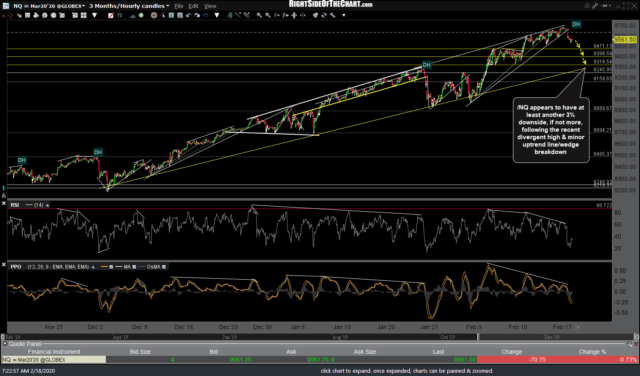The image size is (640, 376).
Task: Toggle the PPO OsMA checkbox
Action: [x=164, y=267]
